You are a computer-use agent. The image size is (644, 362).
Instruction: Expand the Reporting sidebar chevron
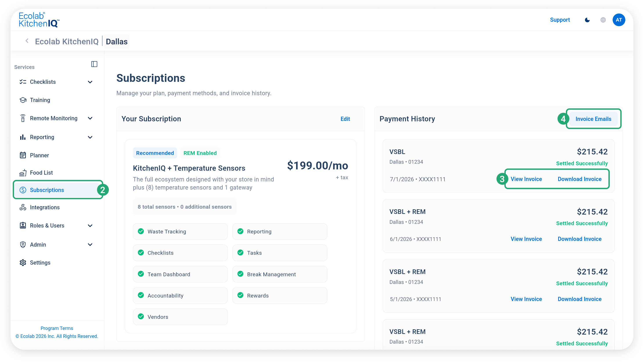coord(90,137)
